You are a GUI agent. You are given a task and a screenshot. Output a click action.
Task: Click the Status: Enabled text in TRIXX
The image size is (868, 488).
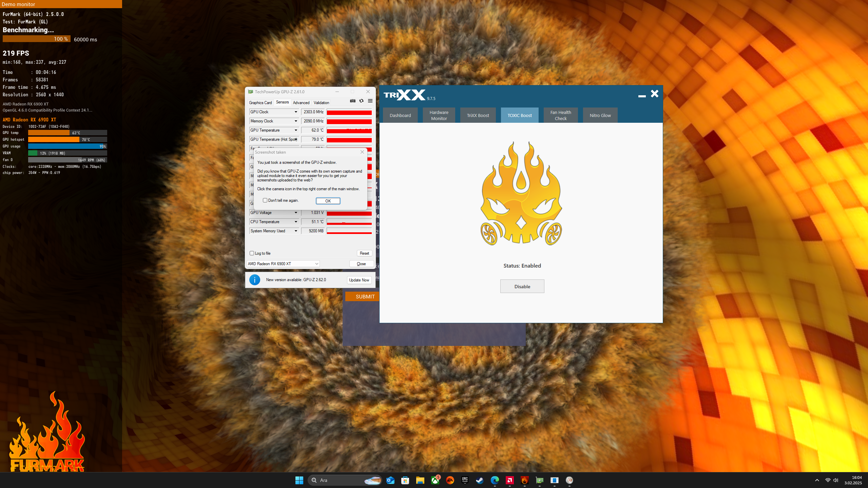pos(522,266)
